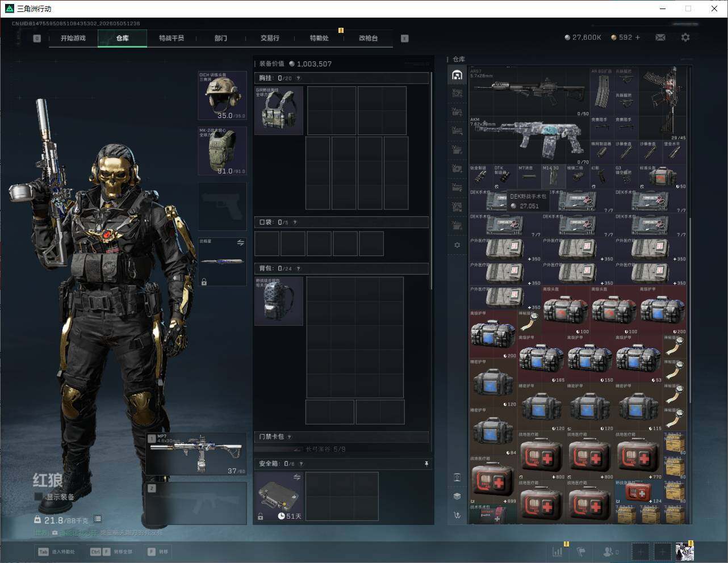728x563 pixels.
Task: Open the 开始游戏 tab
Action: [73, 38]
